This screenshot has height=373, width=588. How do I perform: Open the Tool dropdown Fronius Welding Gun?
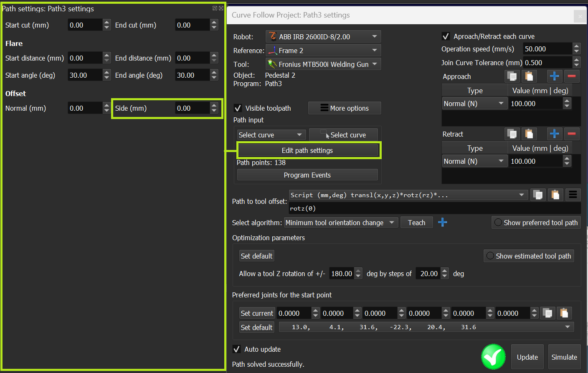[323, 64]
